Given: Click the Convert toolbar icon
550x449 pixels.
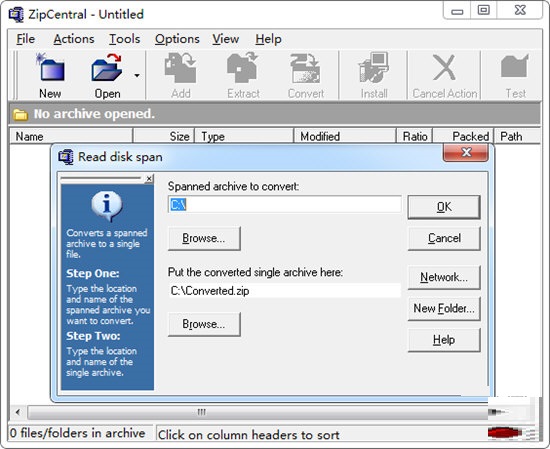Looking at the screenshot, I should 305,68.
